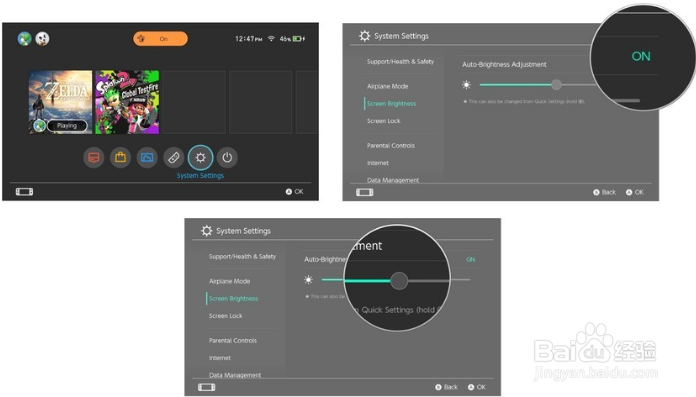
Task: Click A OK on home menu footer
Action: click(x=294, y=191)
